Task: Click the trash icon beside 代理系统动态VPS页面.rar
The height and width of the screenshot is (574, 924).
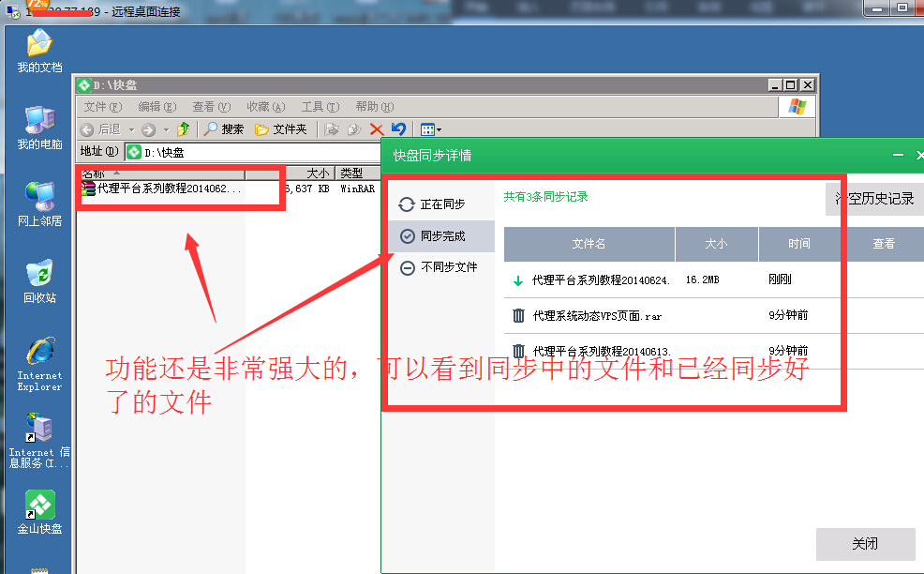Action: click(x=518, y=316)
